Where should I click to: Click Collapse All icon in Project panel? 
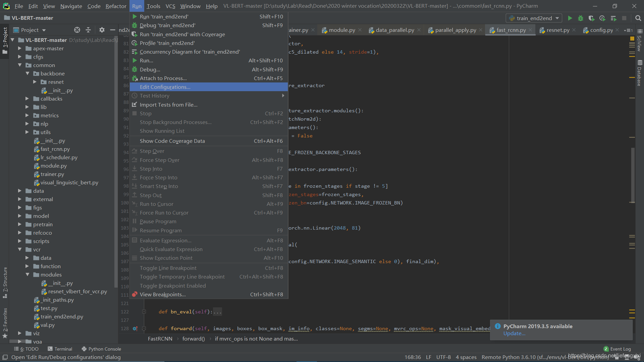88,30
